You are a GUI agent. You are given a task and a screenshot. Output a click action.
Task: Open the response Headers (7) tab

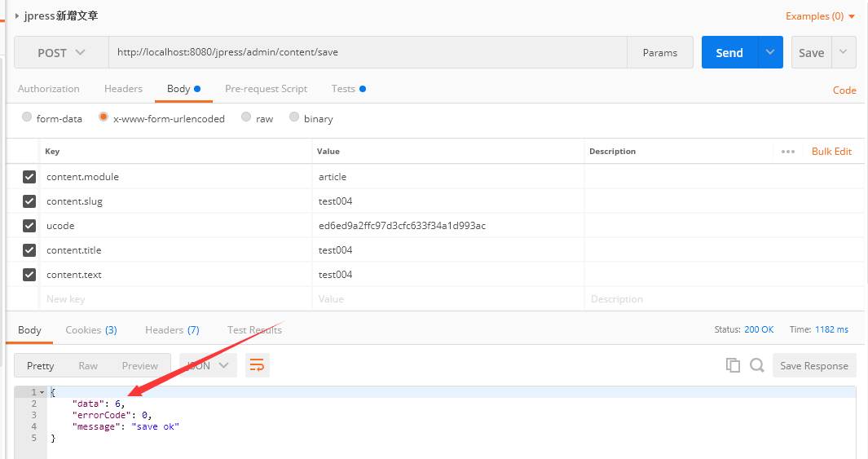click(172, 330)
